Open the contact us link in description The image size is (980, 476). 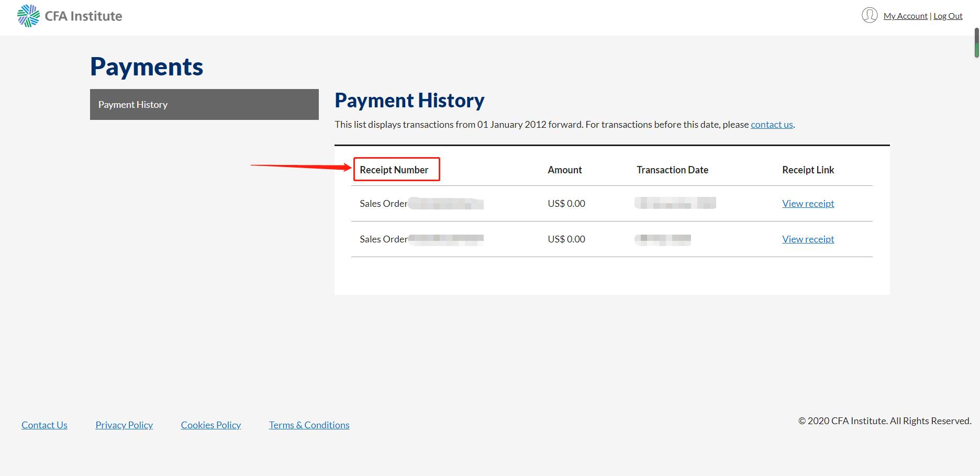tap(772, 125)
